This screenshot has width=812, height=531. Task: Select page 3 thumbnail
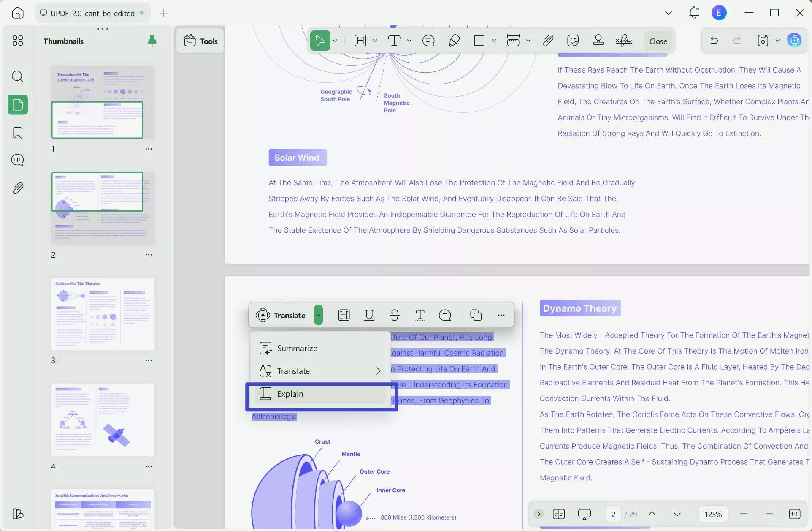(x=103, y=314)
